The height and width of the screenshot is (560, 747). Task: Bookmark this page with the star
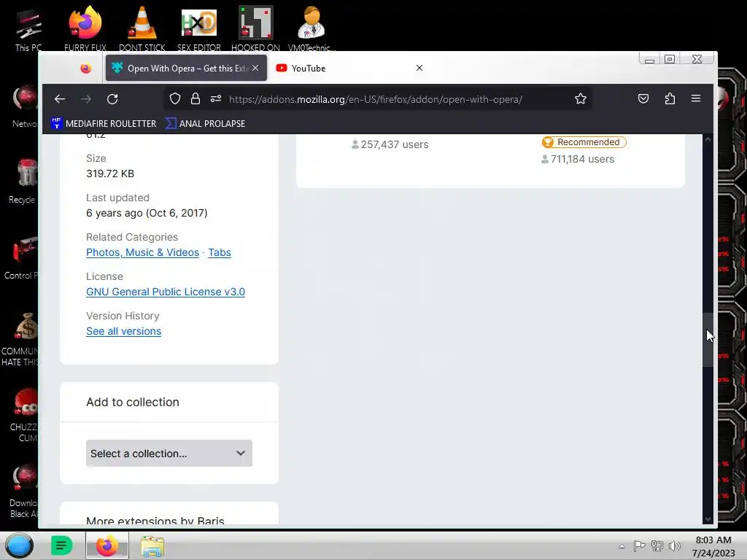(580, 98)
